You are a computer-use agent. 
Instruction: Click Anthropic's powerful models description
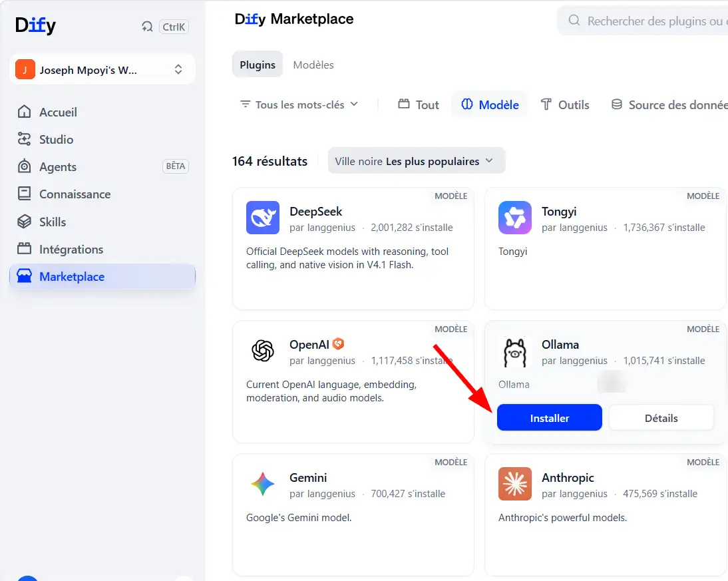click(x=562, y=517)
